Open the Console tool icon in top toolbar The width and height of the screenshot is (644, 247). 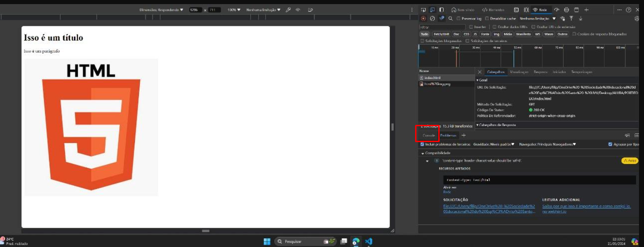[x=516, y=10]
